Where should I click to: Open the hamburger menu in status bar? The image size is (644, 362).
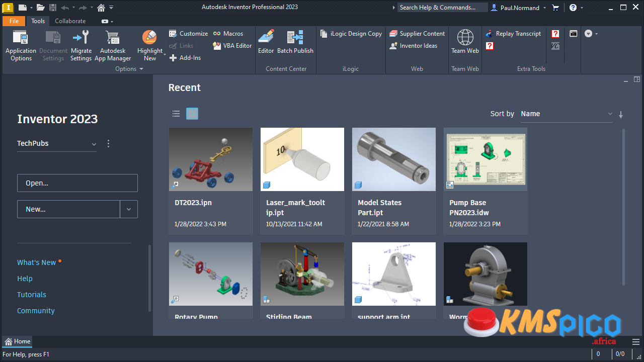click(x=636, y=342)
